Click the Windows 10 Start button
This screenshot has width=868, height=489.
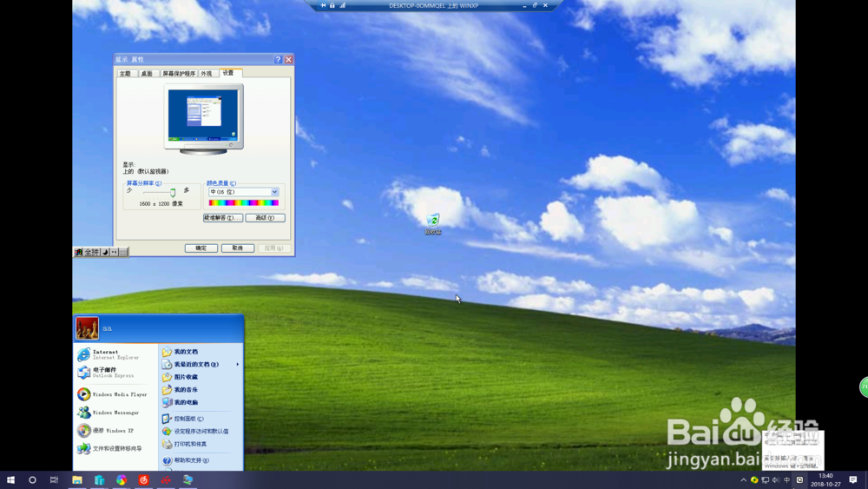click(x=10, y=479)
